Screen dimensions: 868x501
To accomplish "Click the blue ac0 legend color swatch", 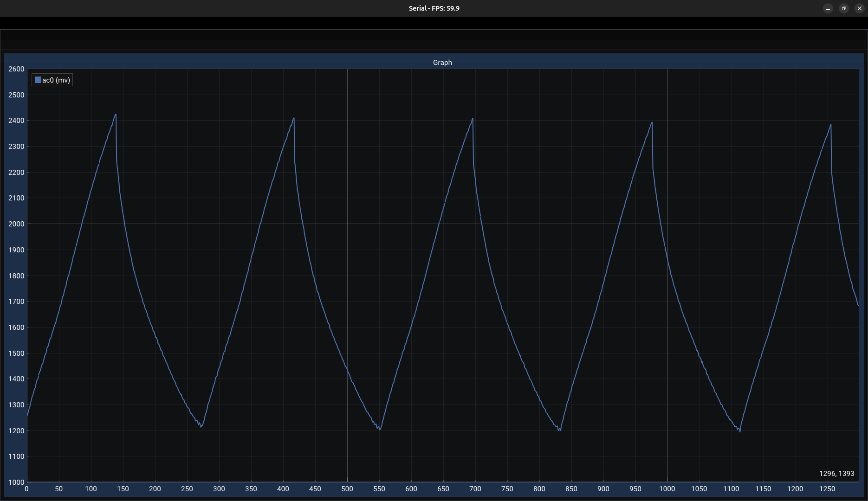I will pyautogui.click(x=38, y=79).
